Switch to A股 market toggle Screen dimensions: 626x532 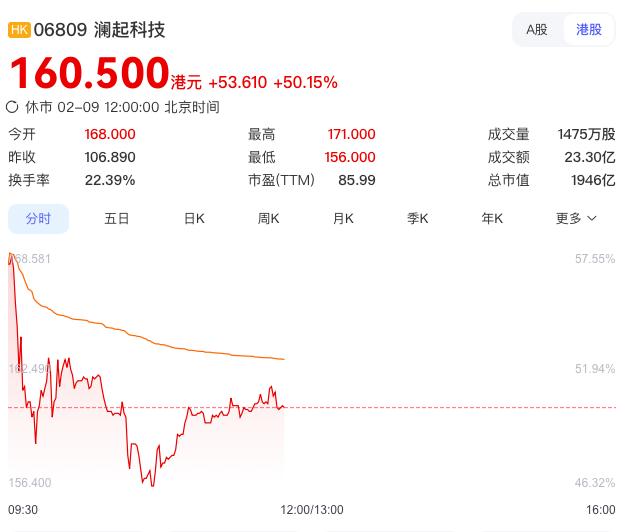pyautogui.click(x=537, y=29)
